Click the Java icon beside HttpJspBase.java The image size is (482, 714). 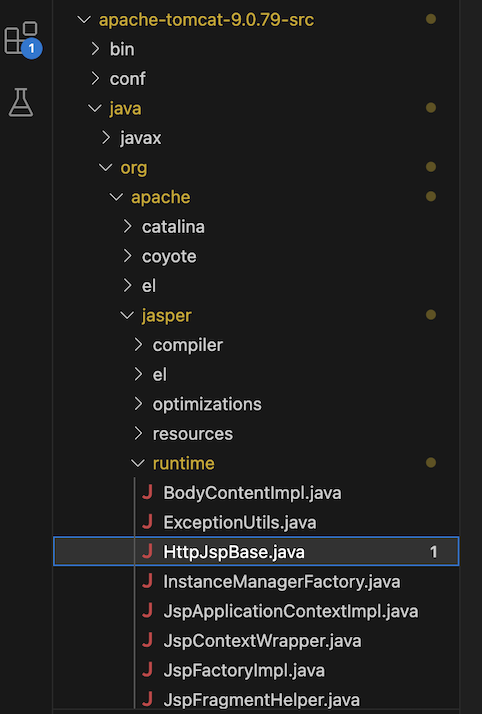pos(147,552)
